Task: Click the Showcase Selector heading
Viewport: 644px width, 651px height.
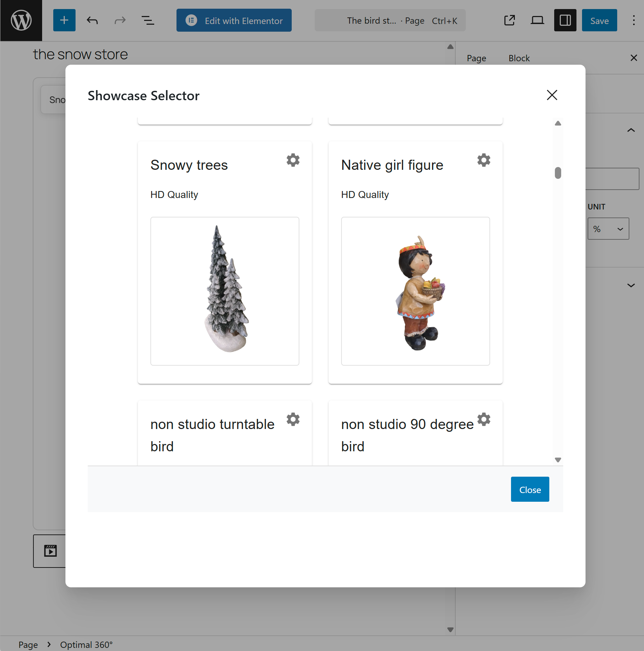Action: tap(143, 95)
